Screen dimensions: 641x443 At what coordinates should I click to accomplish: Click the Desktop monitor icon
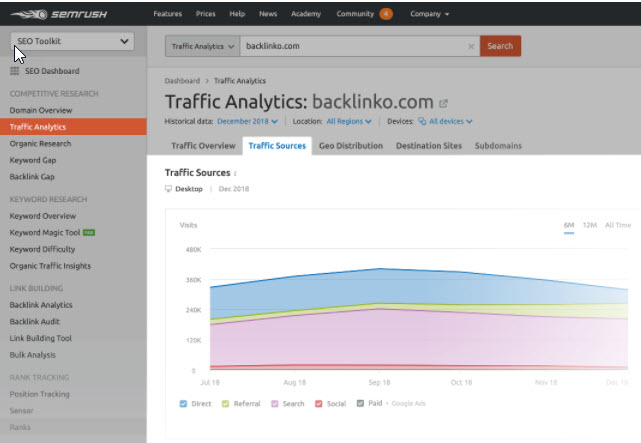coord(168,188)
